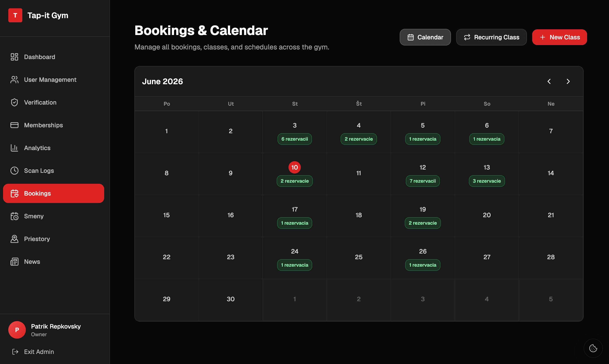This screenshot has height=364, width=609.
Task: Open the Dashboard page
Action: [53, 57]
